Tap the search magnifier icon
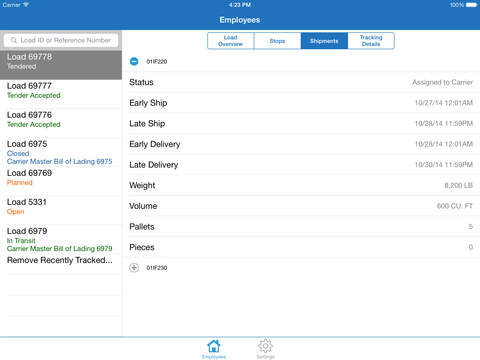Screen dimensions: 480x360 pyautogui.click(x=14, y=40)
